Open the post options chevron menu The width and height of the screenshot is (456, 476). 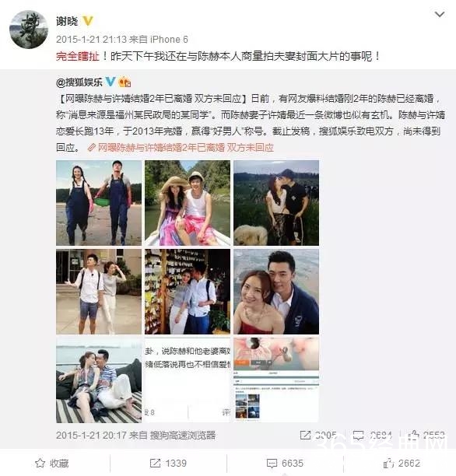[x=440, y=14]
